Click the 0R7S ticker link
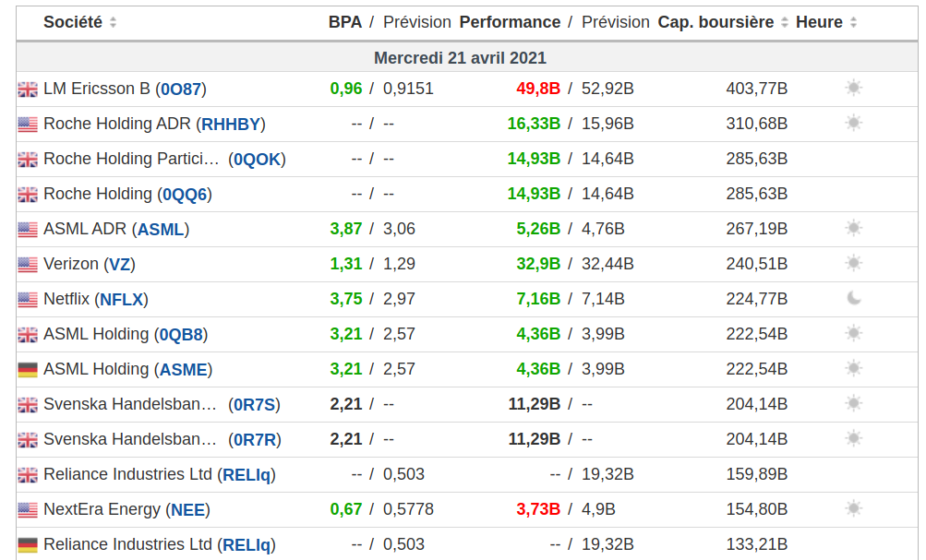926x560 pixels. click(x=257, y=405)
